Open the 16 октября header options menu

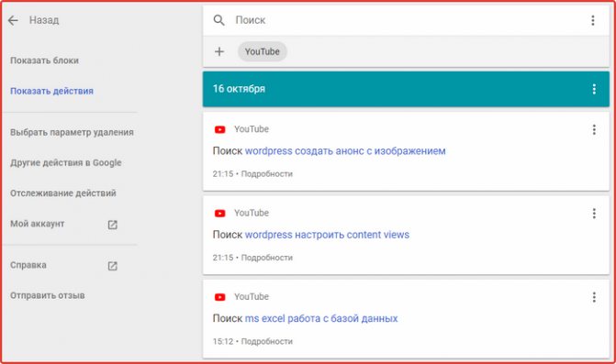[x=594, y=89]
